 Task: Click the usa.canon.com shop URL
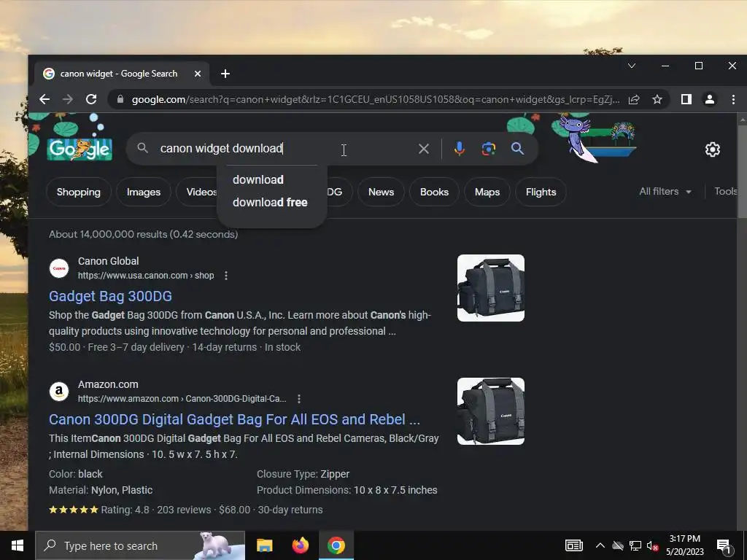pos(146,276)
